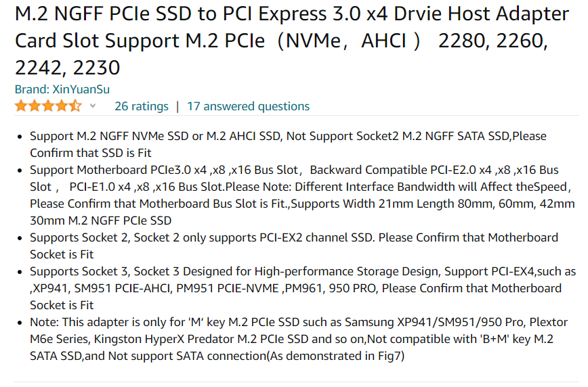Expand the star rating dropdown chevron

pos(93,106)
